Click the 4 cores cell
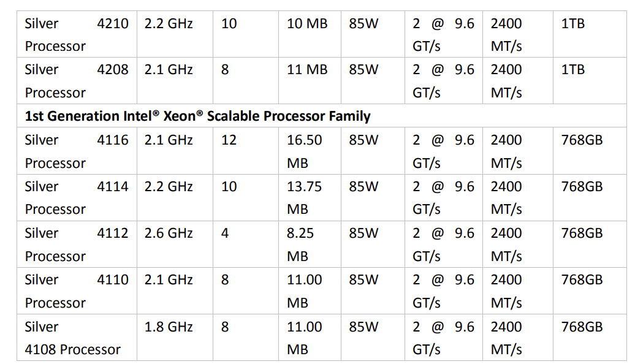Screen dimensions: 635x364 [225, 233]
